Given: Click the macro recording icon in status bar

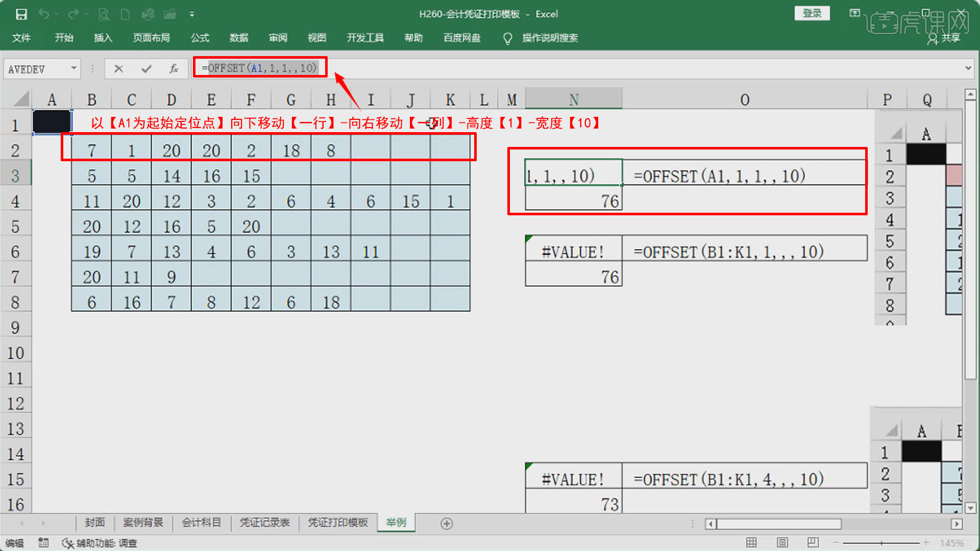Looking at the screenshot, I should tap(43, 543).
